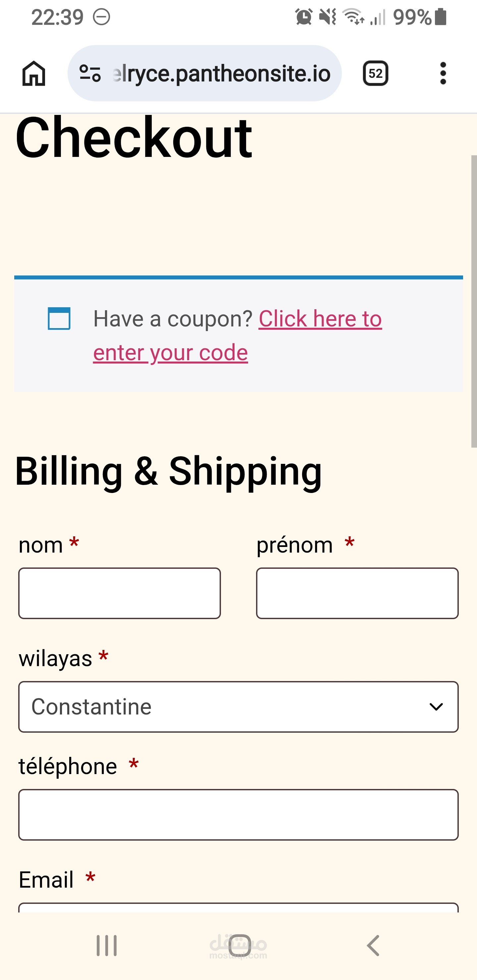Tap the Android recent apps button
Screen dimensions: 477x980
tap(107, 945)
